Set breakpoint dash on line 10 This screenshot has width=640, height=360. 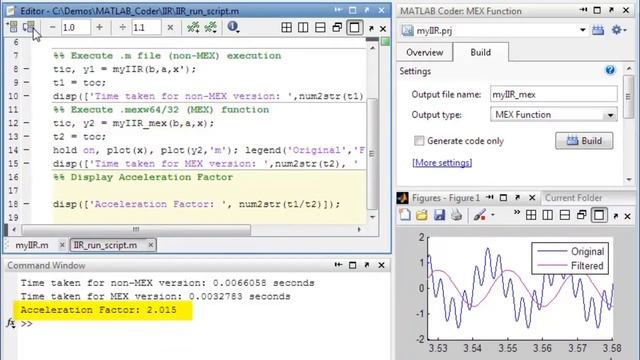tap(27, 96)
